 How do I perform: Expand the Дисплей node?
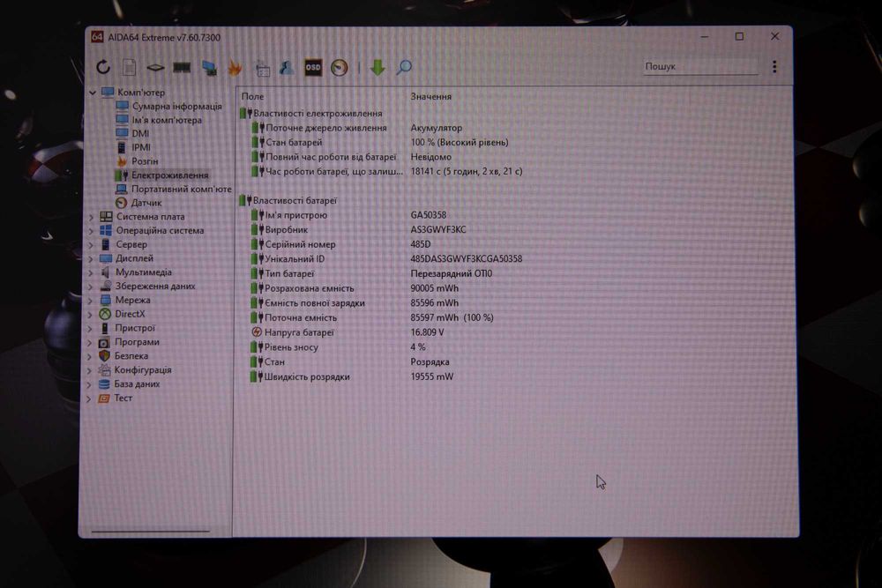click(x=91, y=258)
